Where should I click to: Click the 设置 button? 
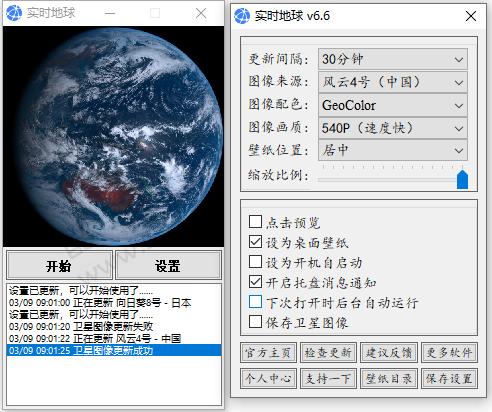pyautogui.click(x=168, y=265)
